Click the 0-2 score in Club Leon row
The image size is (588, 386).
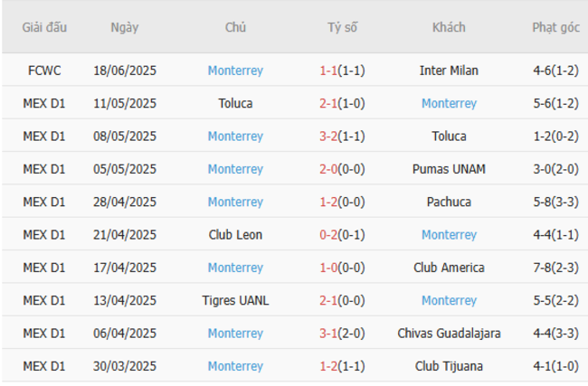[329, 235]
